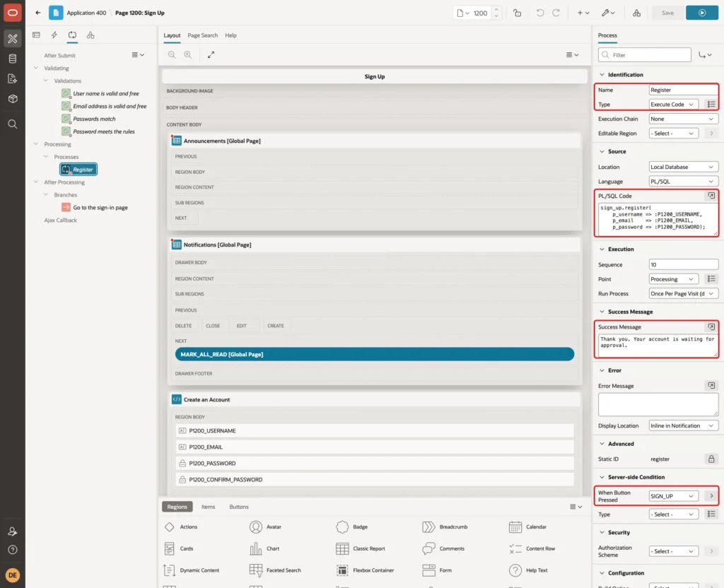Open Create plus menu

click(x=583, y=13)
